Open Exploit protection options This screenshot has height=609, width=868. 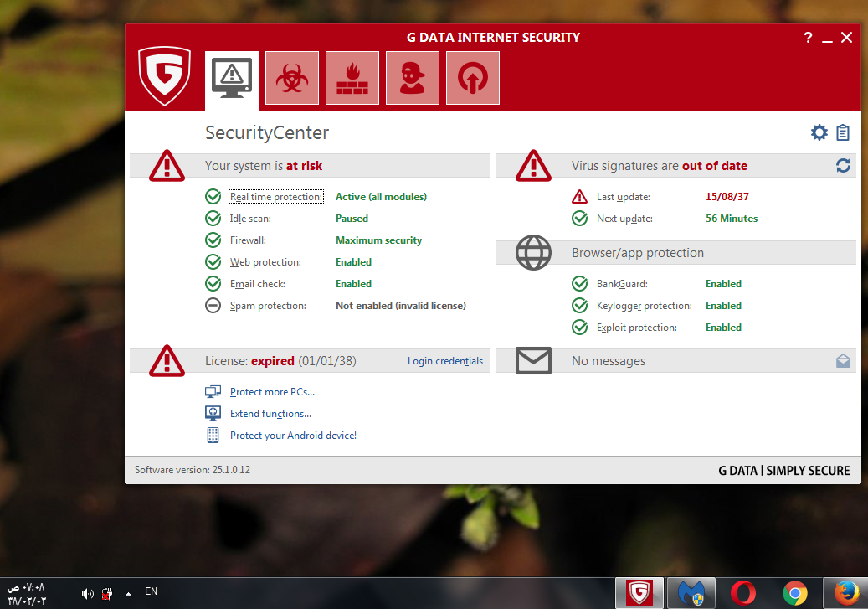pos(637,328)
